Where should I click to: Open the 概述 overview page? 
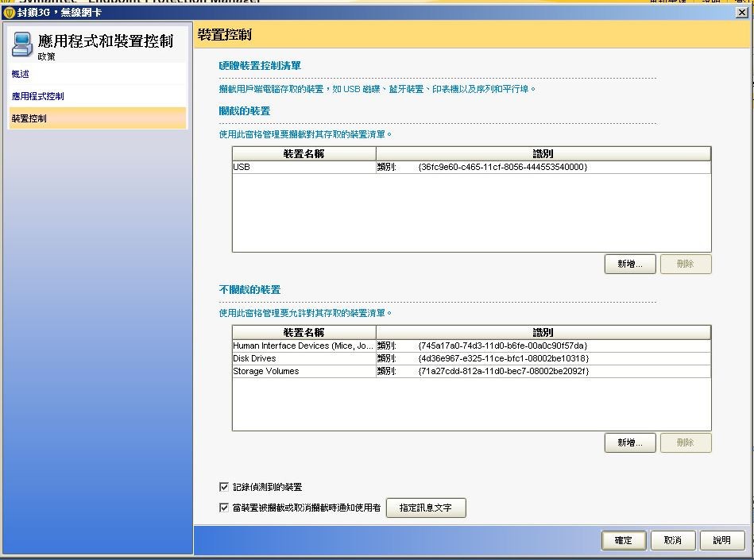20,74
